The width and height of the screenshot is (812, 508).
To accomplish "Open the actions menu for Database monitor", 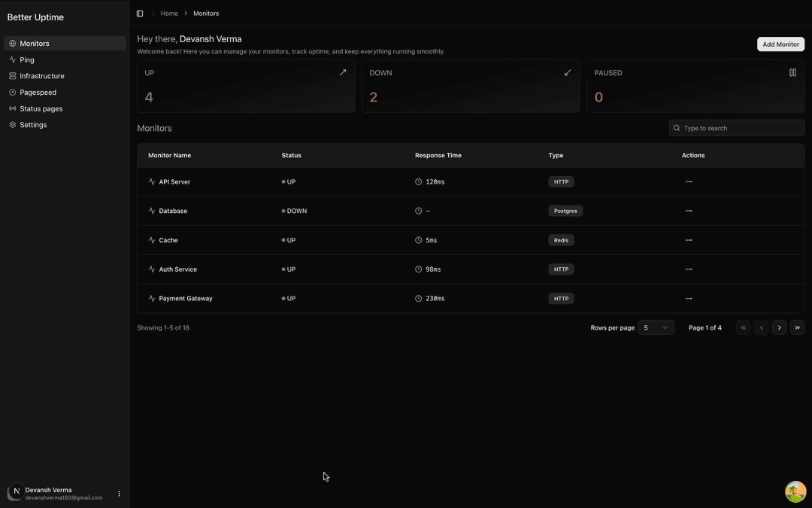I will pos(689,211).
